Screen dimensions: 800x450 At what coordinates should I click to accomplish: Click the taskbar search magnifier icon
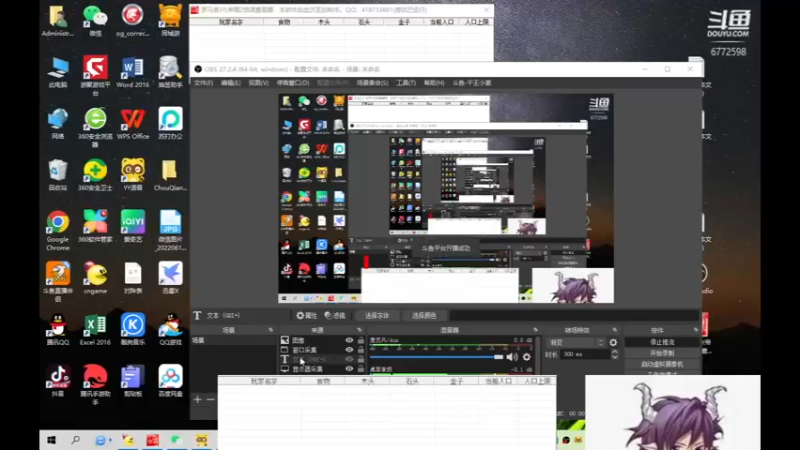click(76, 440)
